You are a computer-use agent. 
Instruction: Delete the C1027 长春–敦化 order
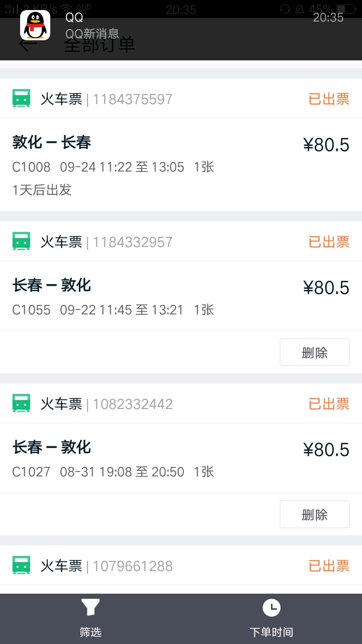click(314, 514)
